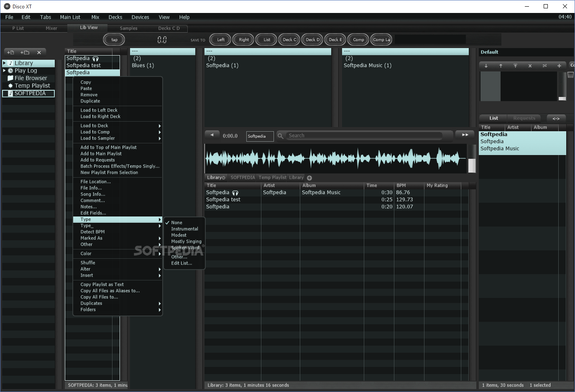Screen dimensions: 575x392
Task: Click the headphones icon beside Softpedia in the left playlist
Action: 96,59
